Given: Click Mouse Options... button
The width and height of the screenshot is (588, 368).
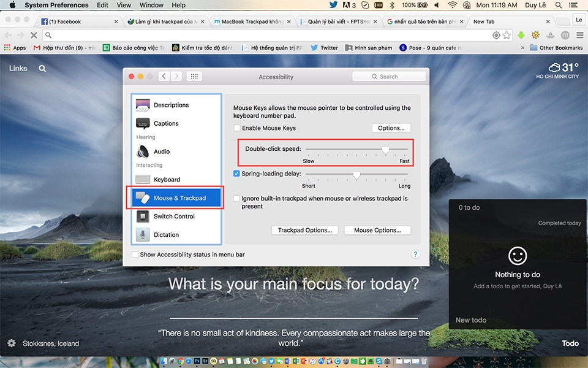Looking at the screenshot, I should [377, 230].
